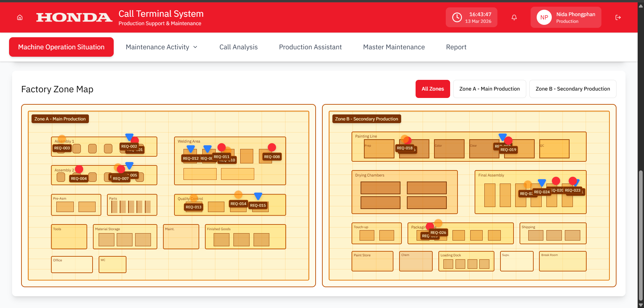
Task: Click the orange marker above REQ-014
Action: tap(238, 195)
